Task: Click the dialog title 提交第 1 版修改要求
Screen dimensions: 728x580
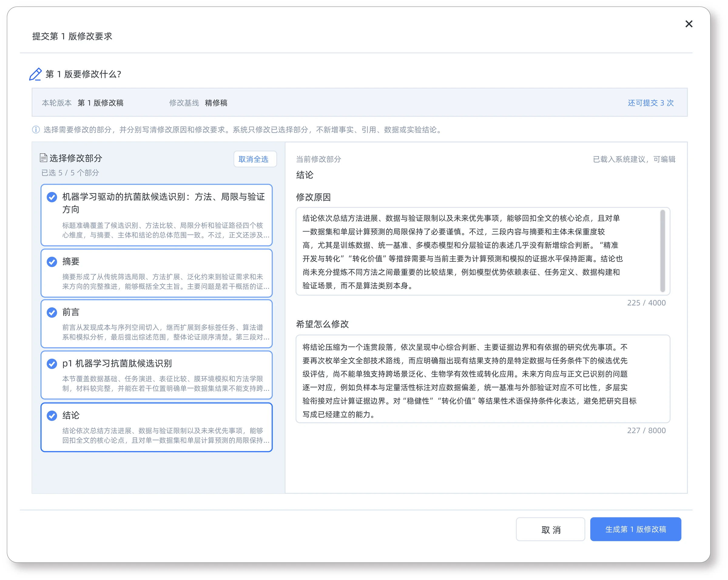Action: 72,36
